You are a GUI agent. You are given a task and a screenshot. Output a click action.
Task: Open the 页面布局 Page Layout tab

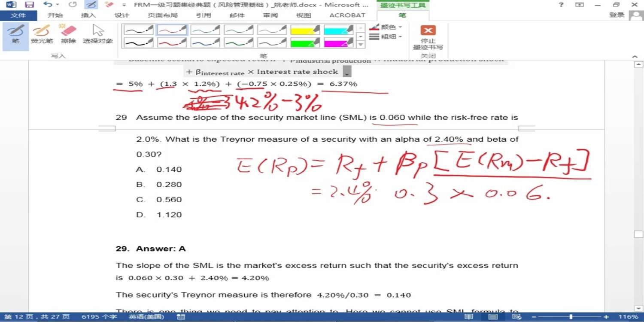click(162, 15)
